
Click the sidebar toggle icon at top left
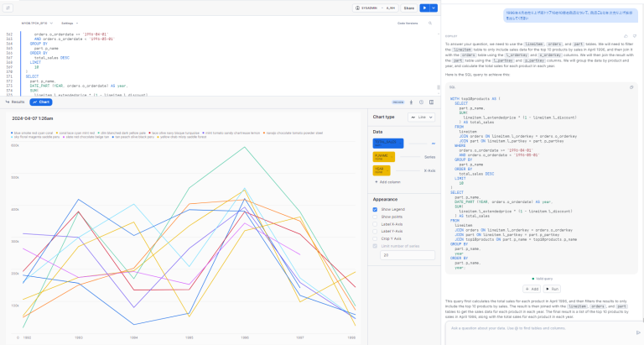coord(7,7)
